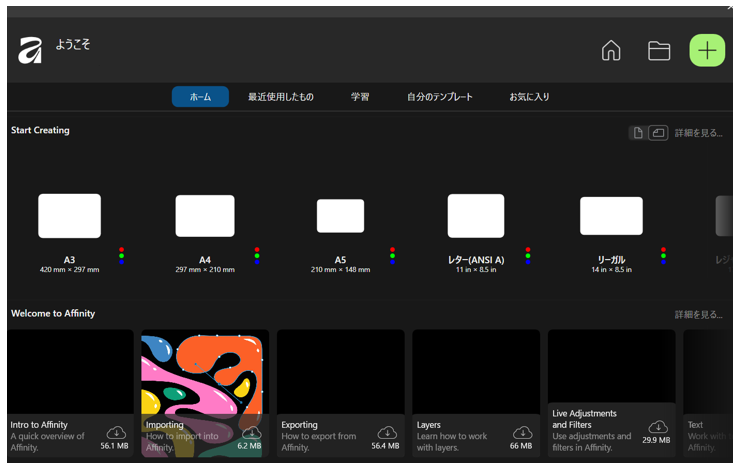Download the Layers tutorial cloud icon

click(522, 432)
